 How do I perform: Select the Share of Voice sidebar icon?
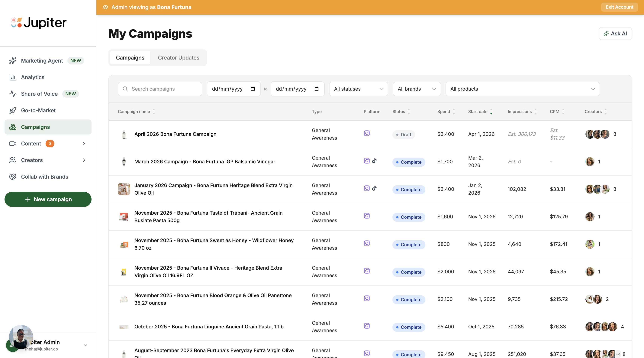[x=13, y=94]
